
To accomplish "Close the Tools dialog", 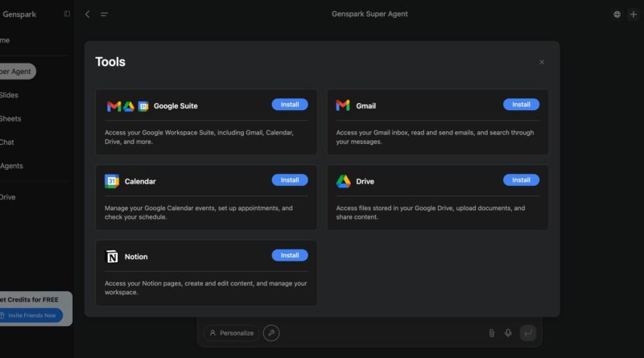I will pyautogui.click(x=542, y=62).
